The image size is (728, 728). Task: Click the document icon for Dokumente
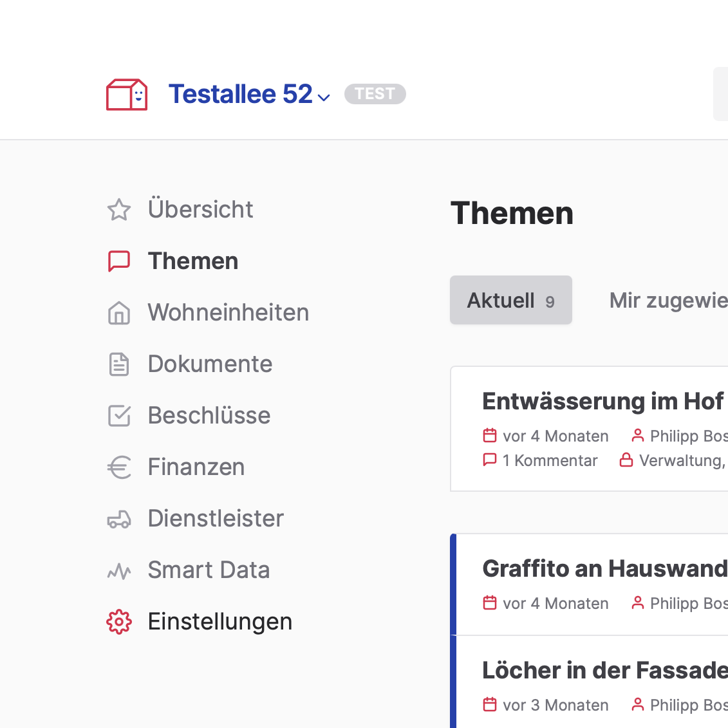119,364
